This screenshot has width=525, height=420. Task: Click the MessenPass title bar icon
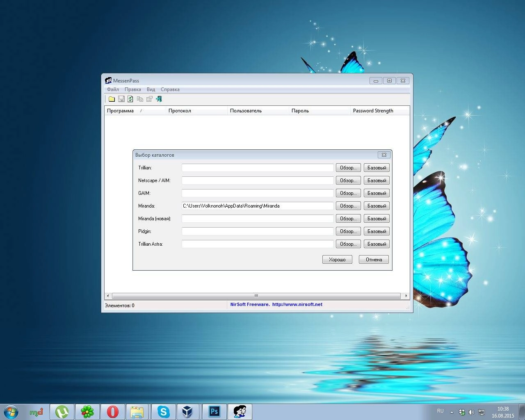click(x=108, y=80)
